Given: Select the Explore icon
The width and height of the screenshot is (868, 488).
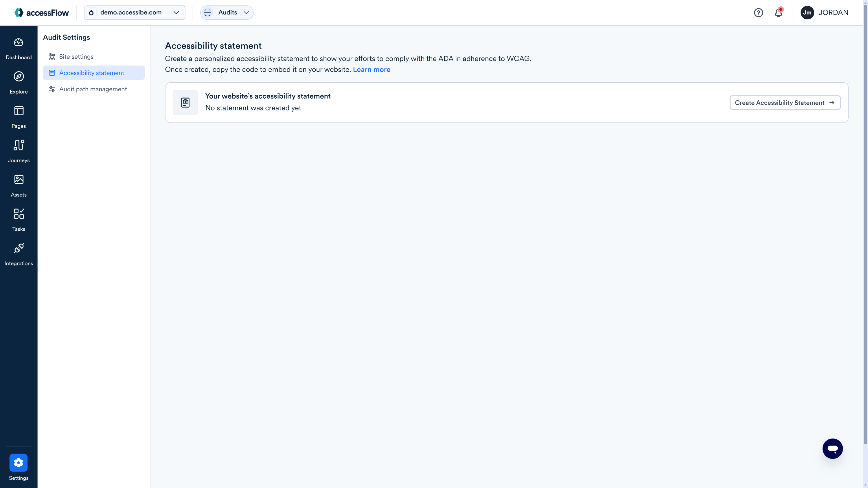Looking at the screenshot, I should pos(19,82).
